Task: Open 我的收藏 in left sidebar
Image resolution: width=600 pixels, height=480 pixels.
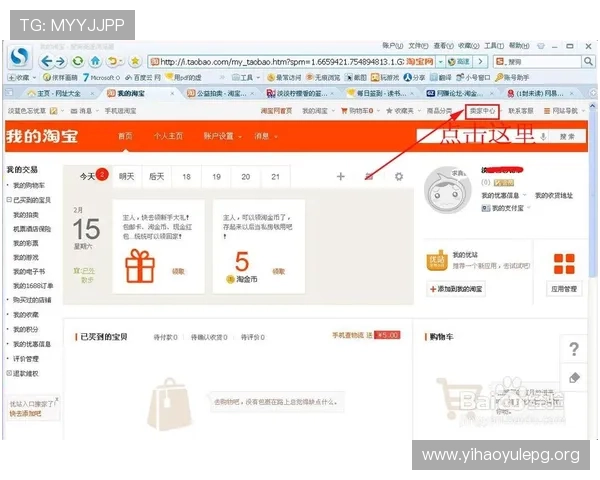Action: (26, 315)
